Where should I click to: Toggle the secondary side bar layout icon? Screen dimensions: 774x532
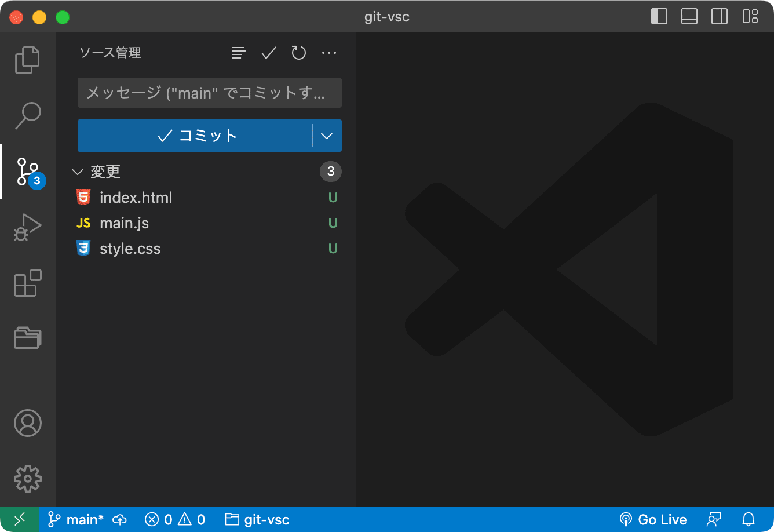pos(720,16)
